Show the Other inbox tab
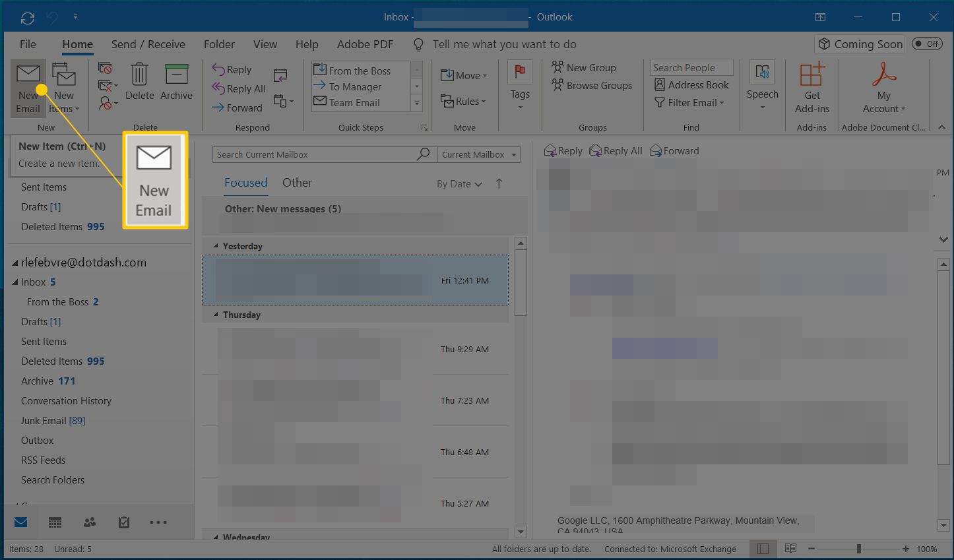The image size is (954, 560). [x=297, y=183]
